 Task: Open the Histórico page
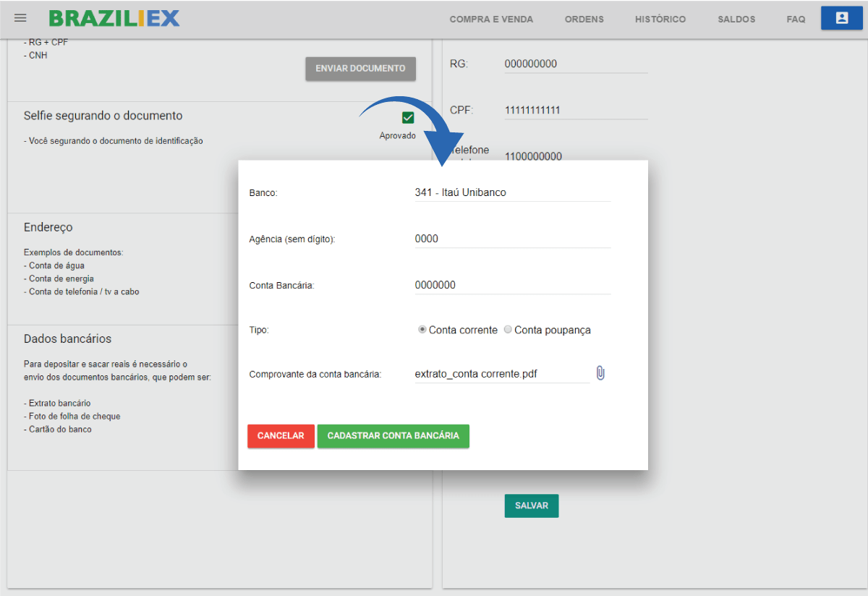point(660,20)
